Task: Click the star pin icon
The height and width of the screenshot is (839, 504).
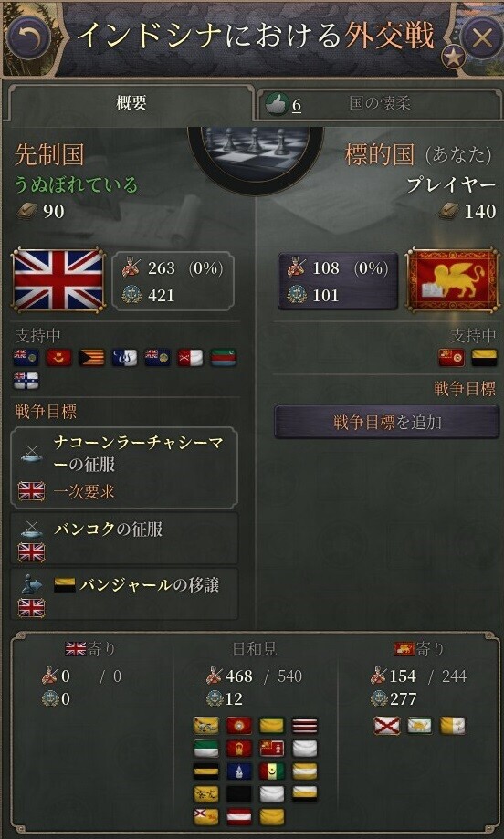Action: pyautogui.click(x=455, y=58)
